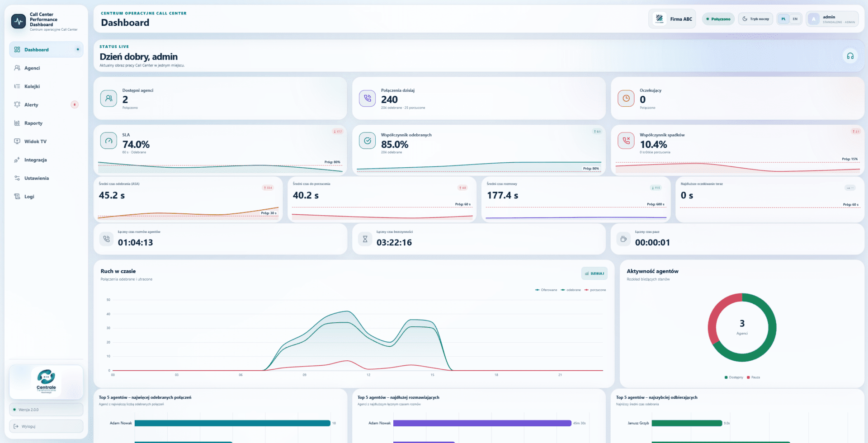Click the Dostępni agenci people icon
868x443 pixels.
click(x=108, y=98)
